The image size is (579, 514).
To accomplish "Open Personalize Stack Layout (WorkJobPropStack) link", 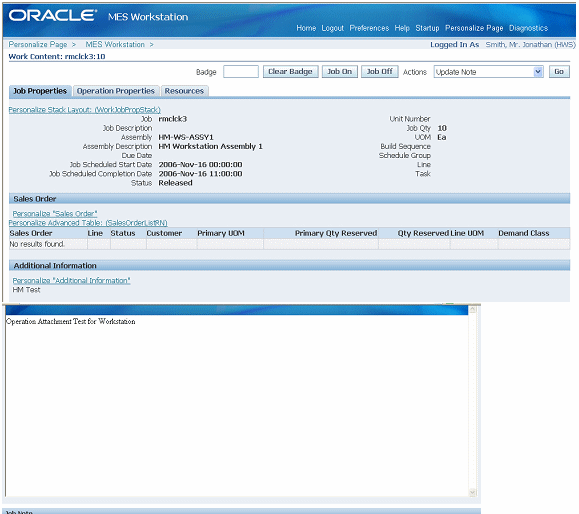I will pyautogui.click(x=85, y=110).
